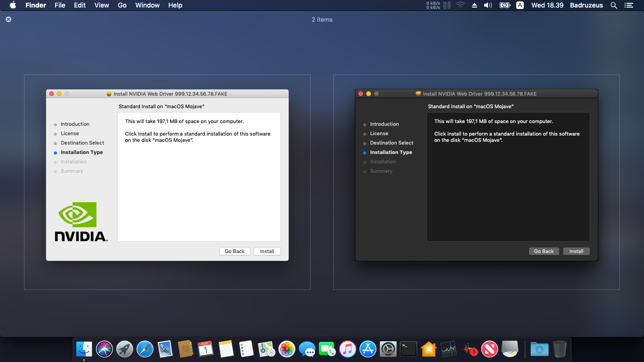644x362 pixels.
Task: Click the battery status icon
Action: coord(505,5)
